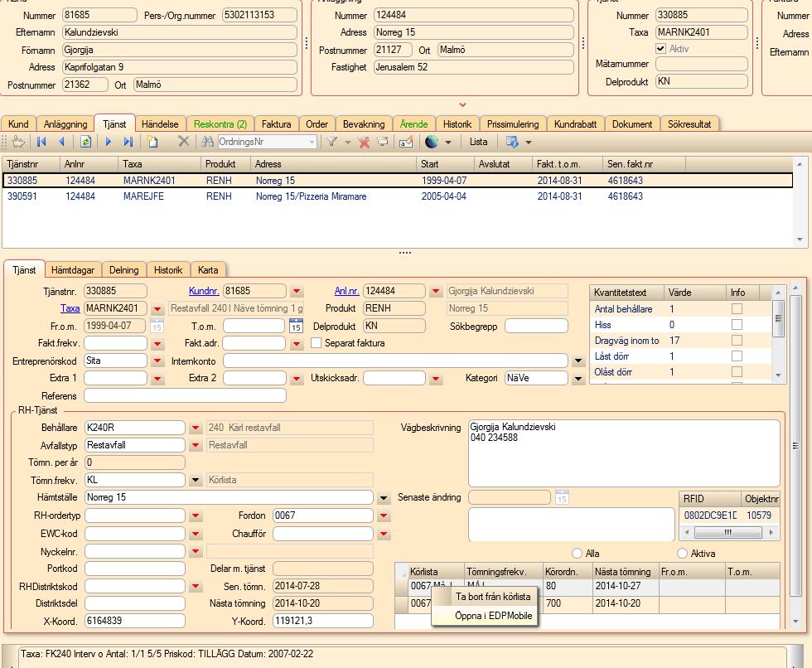
Task: Tick the Info box for Låst dörr
Action: pos(737,356)
